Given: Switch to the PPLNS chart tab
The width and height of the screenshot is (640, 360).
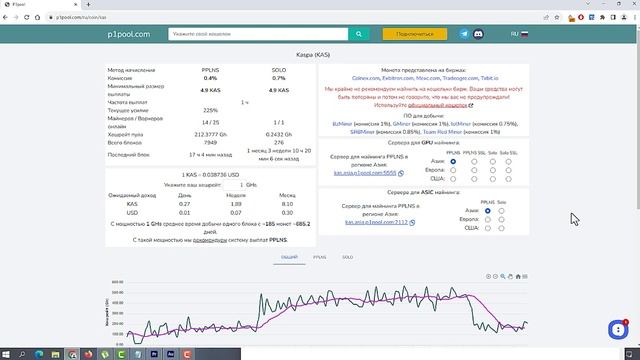Looking at the screenshot, I should pyautogui.click(x=320, y=257).
